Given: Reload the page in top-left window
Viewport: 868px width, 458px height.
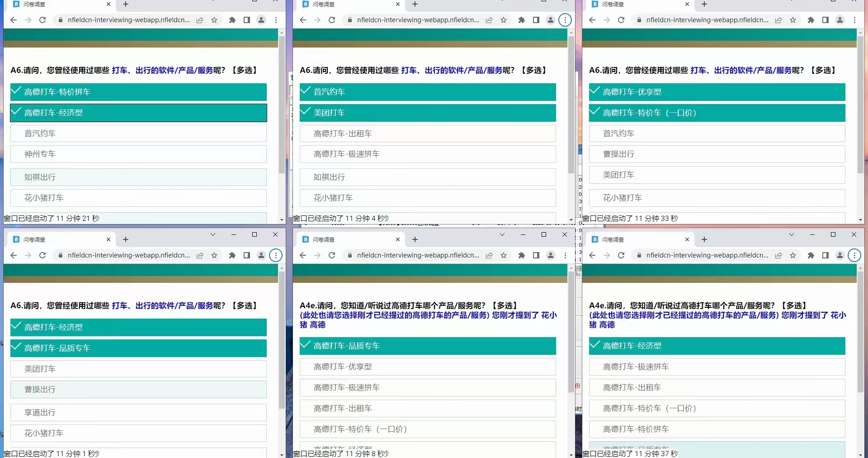Looking at the screenshot, I should 42,20.
